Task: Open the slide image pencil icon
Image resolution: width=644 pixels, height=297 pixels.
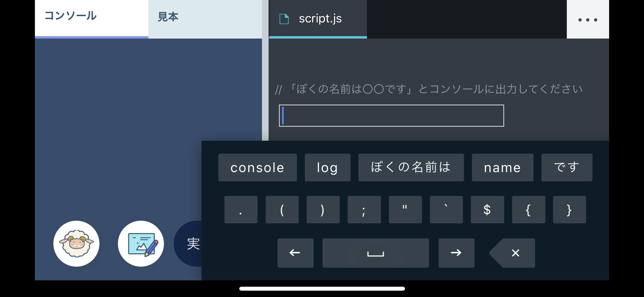Action: (x=141, y=243)
